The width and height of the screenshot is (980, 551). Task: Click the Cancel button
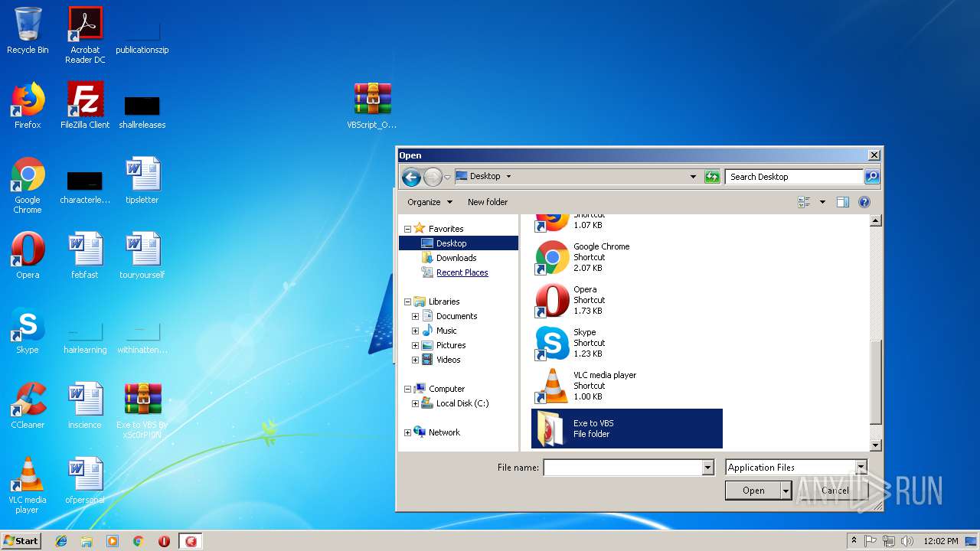click(835, 491)
